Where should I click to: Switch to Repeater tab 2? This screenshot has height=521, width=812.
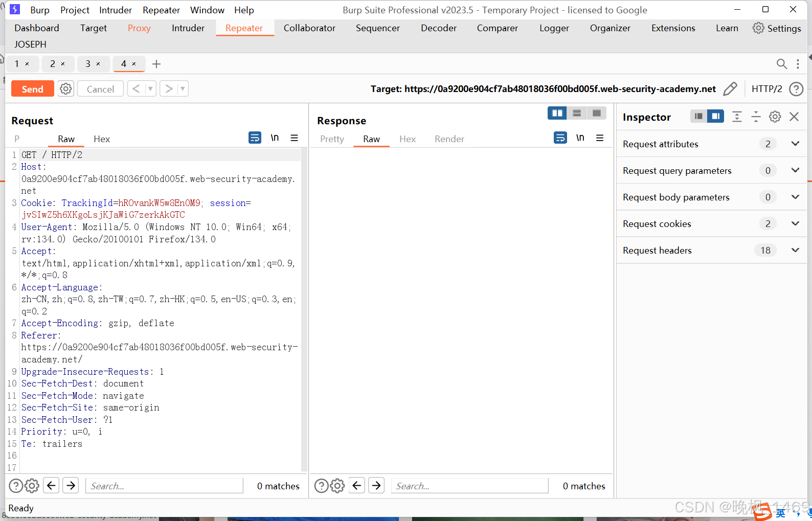[x=53, y=64]
